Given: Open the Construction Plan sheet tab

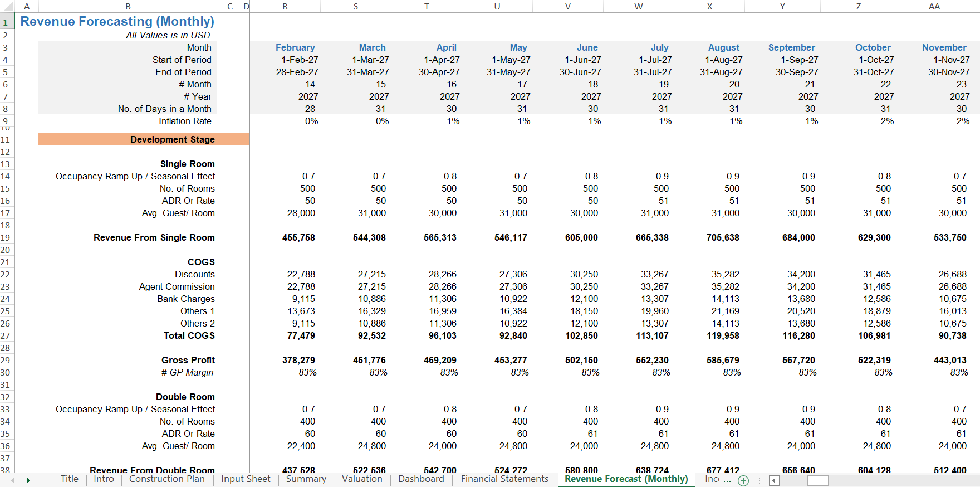Looking at the screenshot, I should point(167,479).
